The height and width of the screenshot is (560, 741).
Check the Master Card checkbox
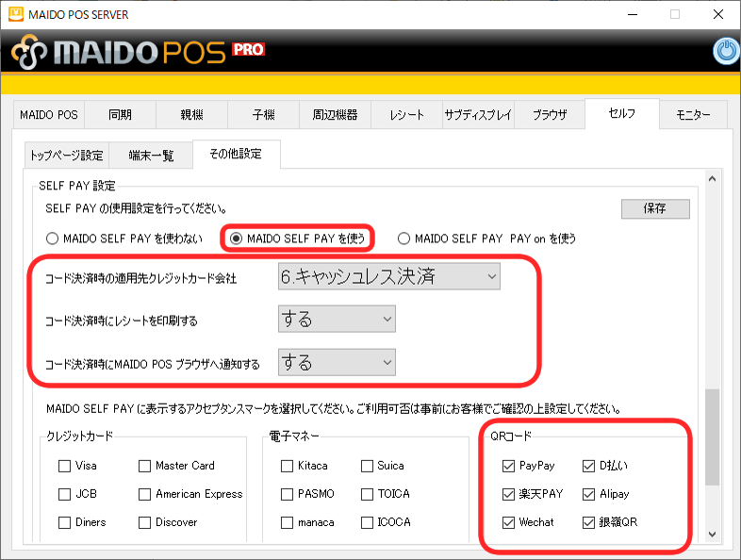point(144,466)
